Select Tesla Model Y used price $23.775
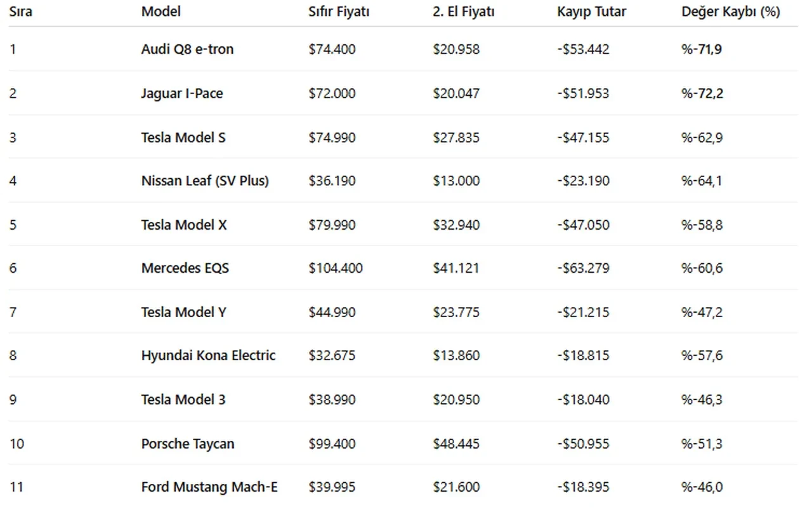This screenshot has width=812, height=510. click(456, 312)
